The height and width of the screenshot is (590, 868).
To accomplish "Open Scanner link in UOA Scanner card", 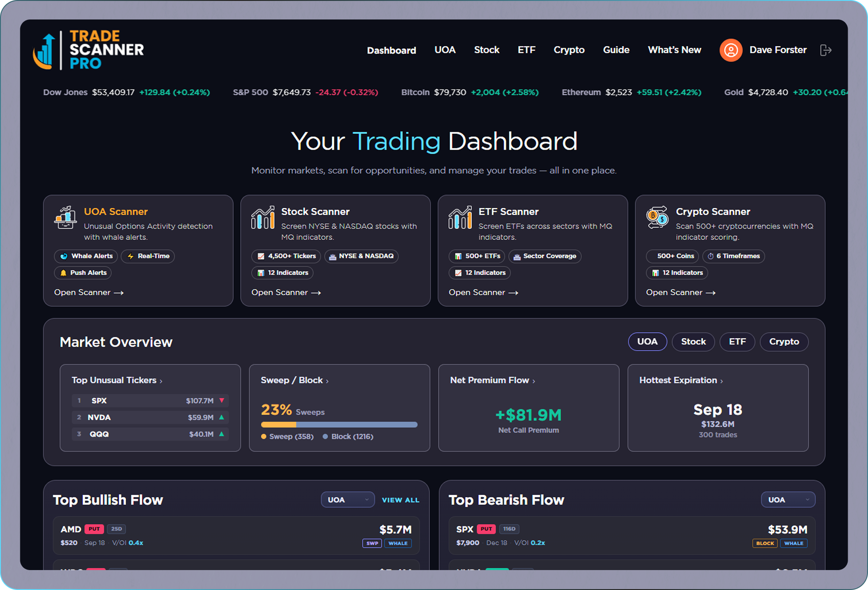I will coord(89,292).
